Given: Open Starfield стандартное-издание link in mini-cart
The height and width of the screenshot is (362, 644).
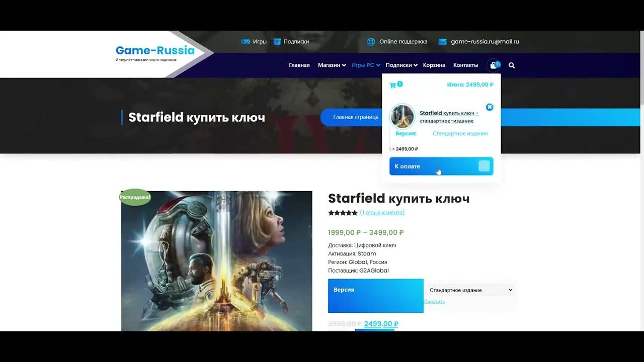Looking at the screenshot, I should pos(449,117).
